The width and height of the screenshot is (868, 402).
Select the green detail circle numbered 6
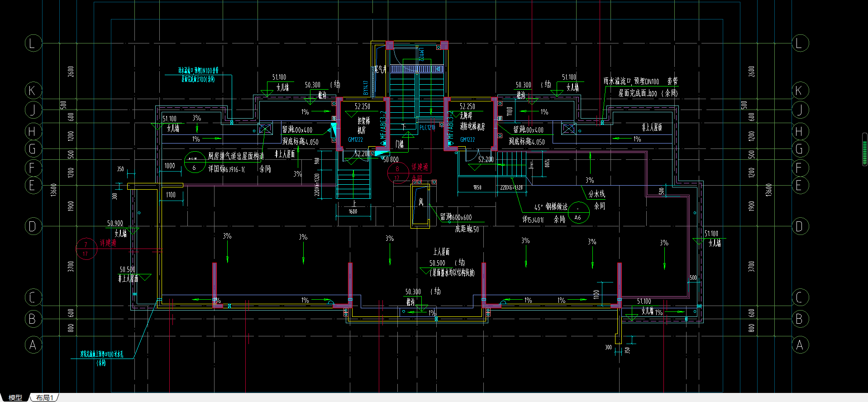pos(195,163)
